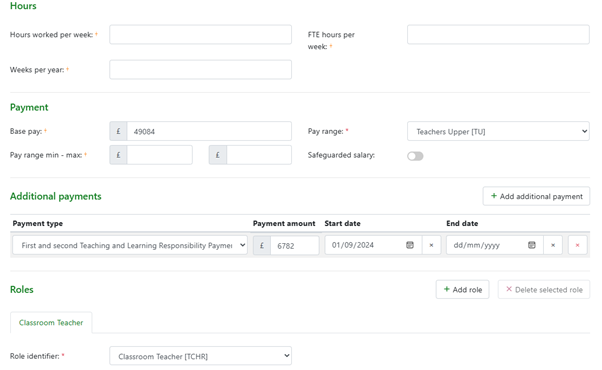The width and height of the screenshot is (602, 370).
Task: Open the Start date calendar picker icon
Action: tap(410, 245)
